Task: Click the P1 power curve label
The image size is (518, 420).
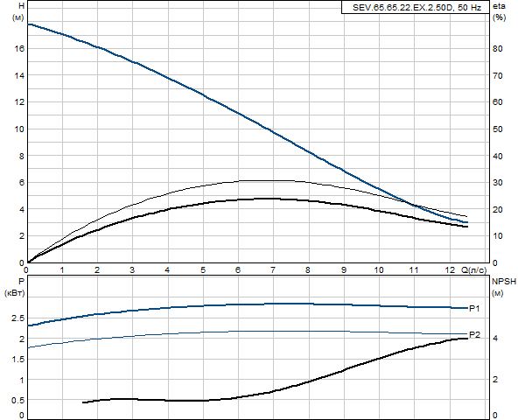Action: click(x=474, y=308)
